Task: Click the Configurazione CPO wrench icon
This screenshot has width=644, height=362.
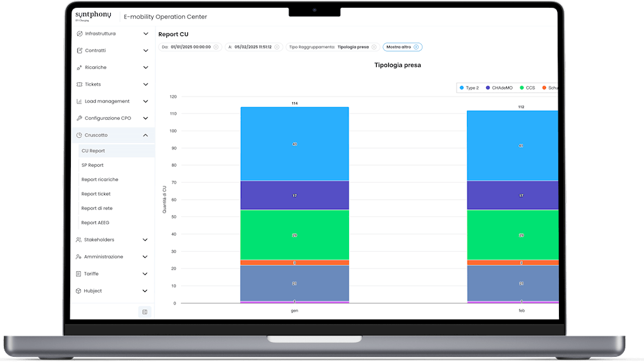Action: (x=79, y=119)
